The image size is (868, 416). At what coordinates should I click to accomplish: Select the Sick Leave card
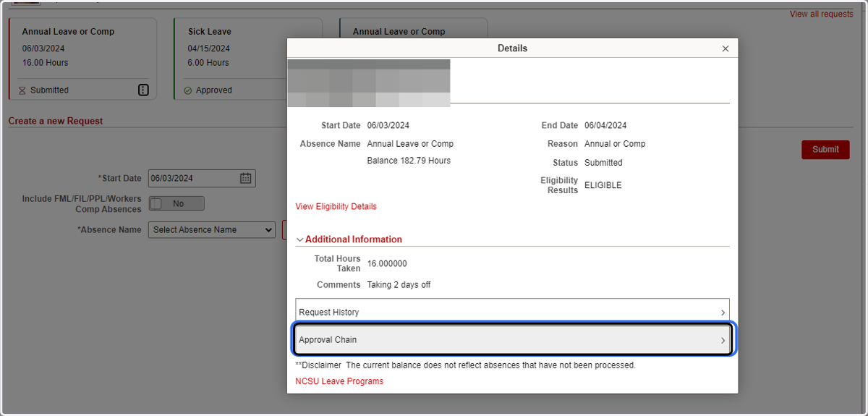pyautogui.click(x=247, y=59)
